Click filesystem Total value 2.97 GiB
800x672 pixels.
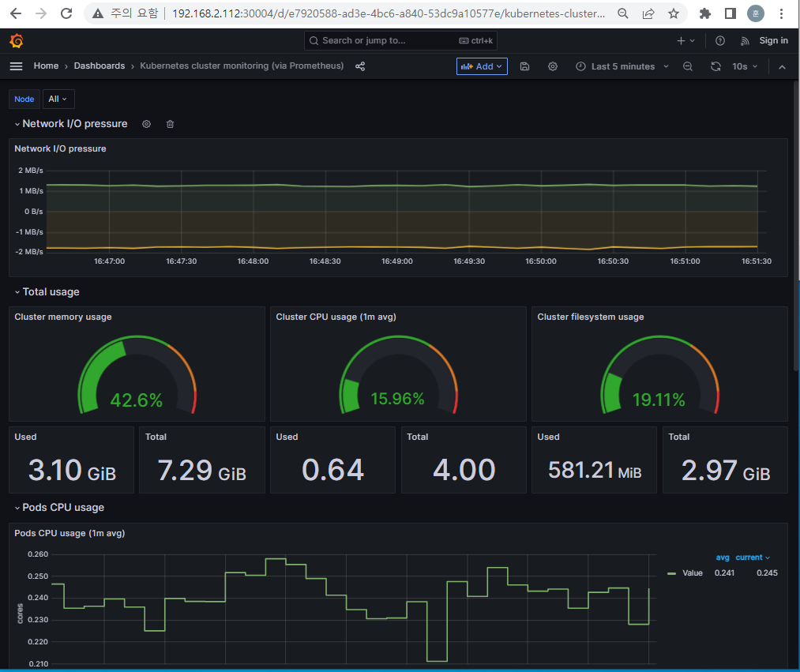[x=726, y=470]
